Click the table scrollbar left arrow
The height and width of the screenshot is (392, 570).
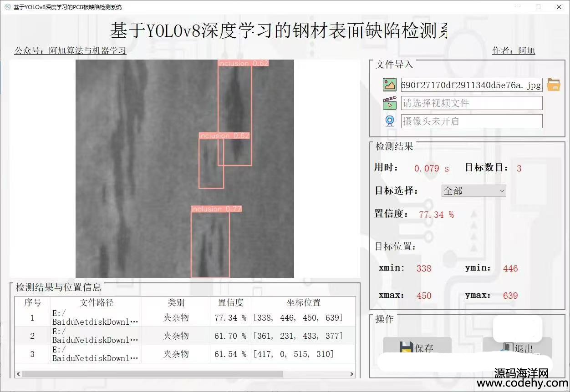click(x=18, y=374)
